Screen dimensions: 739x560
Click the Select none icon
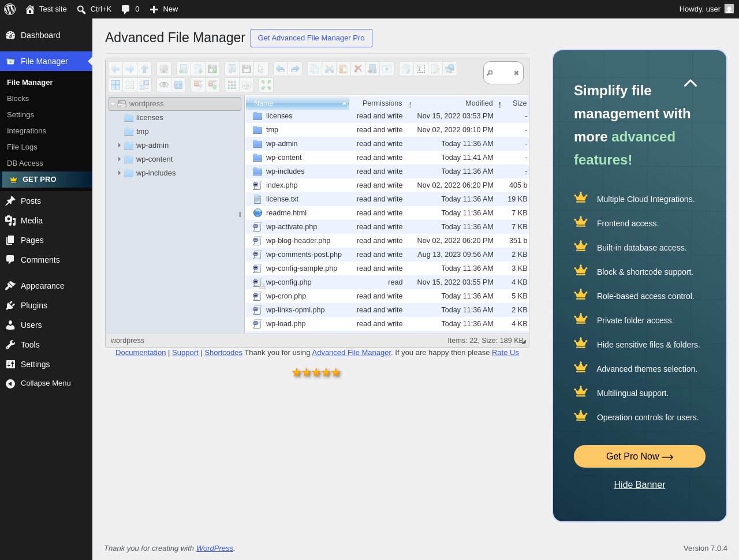[x=130, y=85]
